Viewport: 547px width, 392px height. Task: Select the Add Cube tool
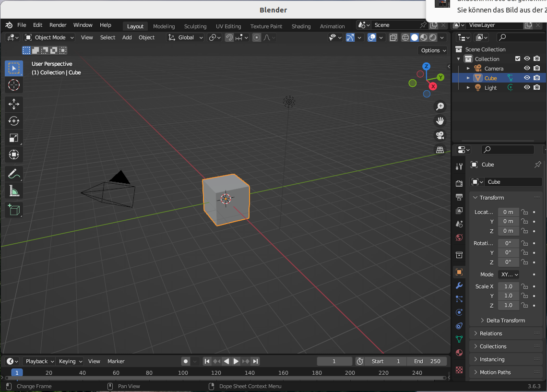[x=13, y=210]
